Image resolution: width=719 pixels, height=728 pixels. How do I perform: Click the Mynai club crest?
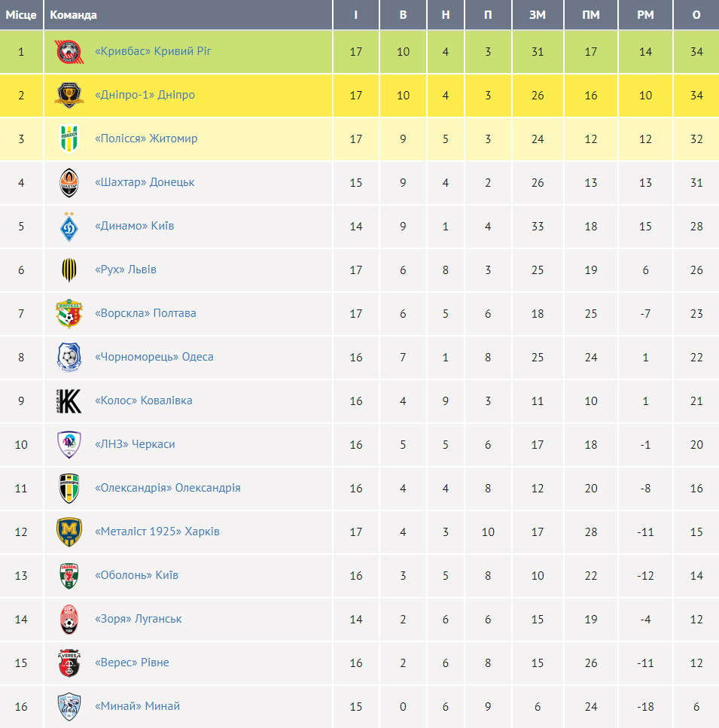(x=69, y=706)
